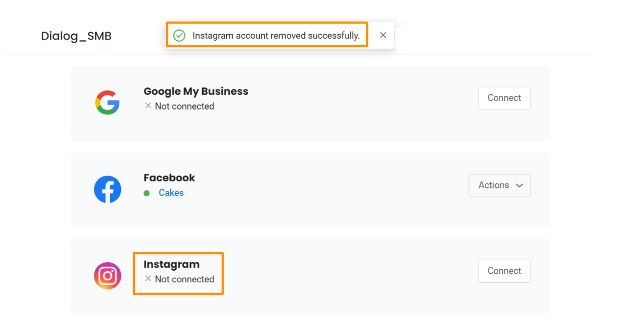
Task: Click the Not connected status under Instagram
Action: click(184, 279)
